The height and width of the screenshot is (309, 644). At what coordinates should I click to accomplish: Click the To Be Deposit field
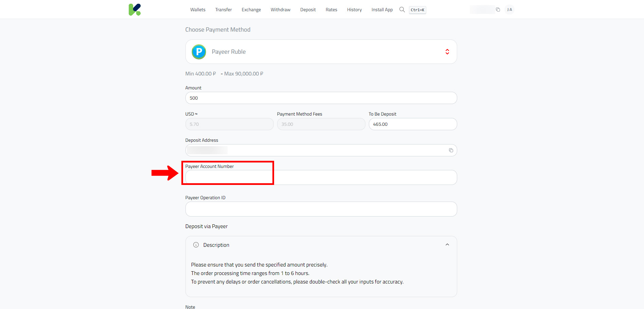413,124
